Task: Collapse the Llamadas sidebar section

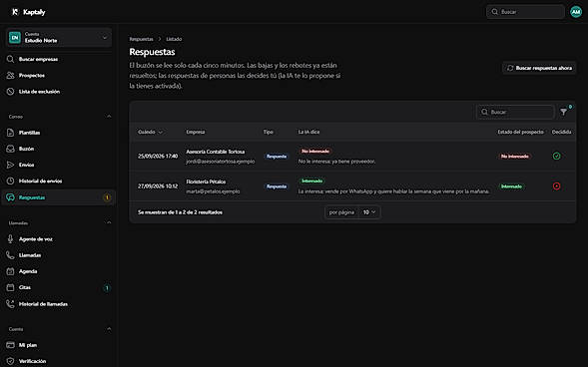Action: coord(109,222)
